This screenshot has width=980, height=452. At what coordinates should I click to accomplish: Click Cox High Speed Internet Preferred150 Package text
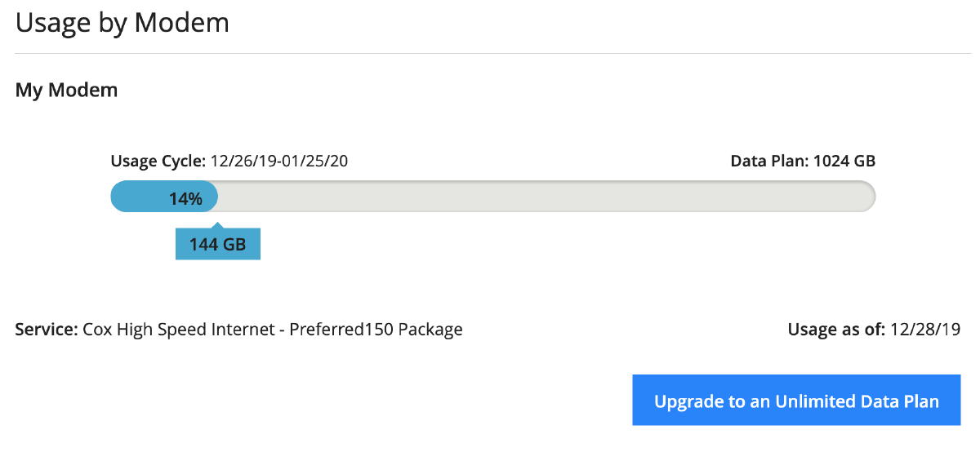273,330
